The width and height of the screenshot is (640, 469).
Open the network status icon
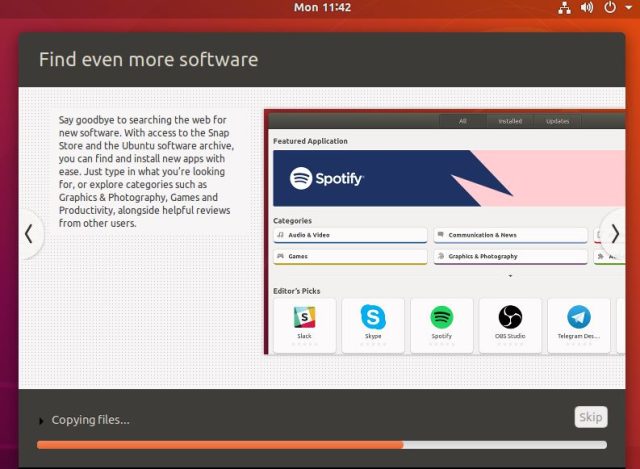[x=563, y=8]
